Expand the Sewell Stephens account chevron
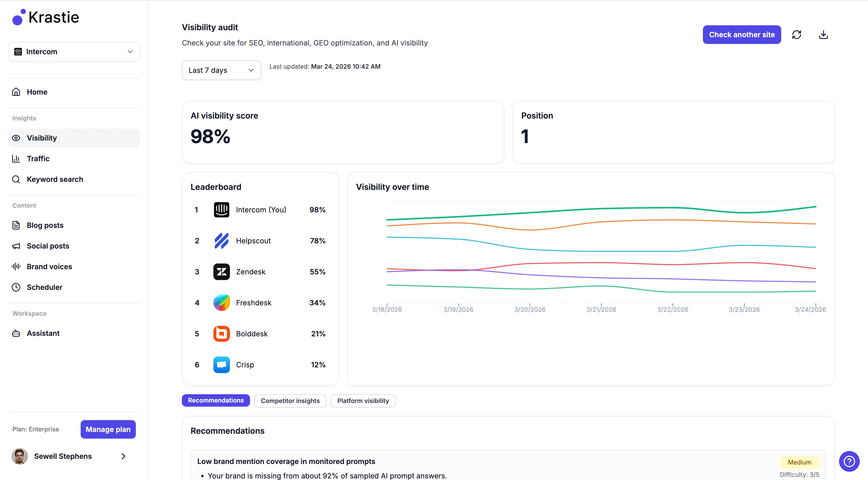The height and width of the screenshot is (480, 868). click(x=123, y=456)
